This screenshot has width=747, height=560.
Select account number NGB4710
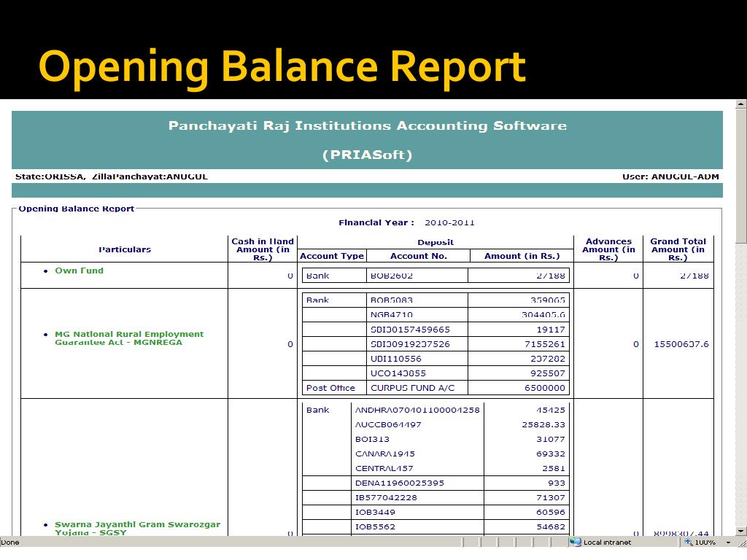click(392, 315)
